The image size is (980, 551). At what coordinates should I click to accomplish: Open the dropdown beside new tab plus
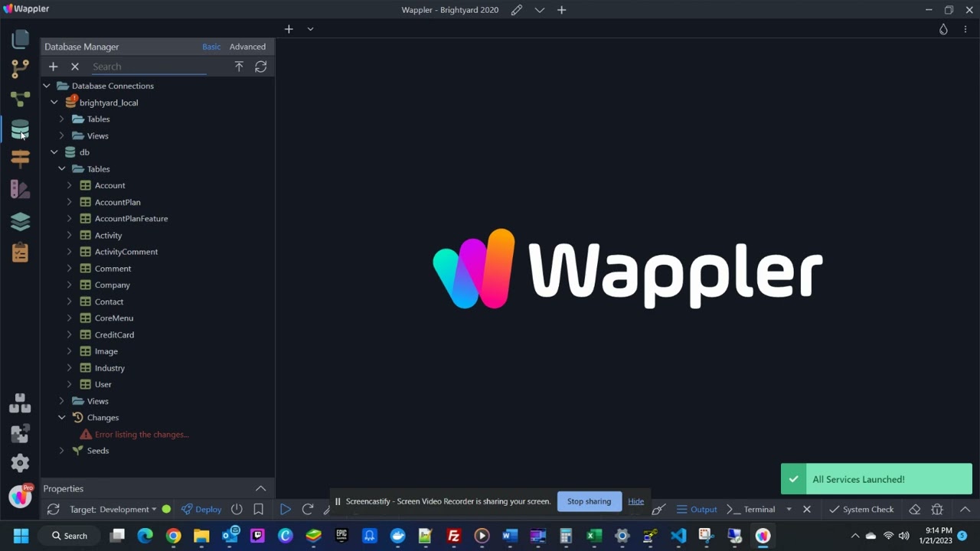[310, 29]
